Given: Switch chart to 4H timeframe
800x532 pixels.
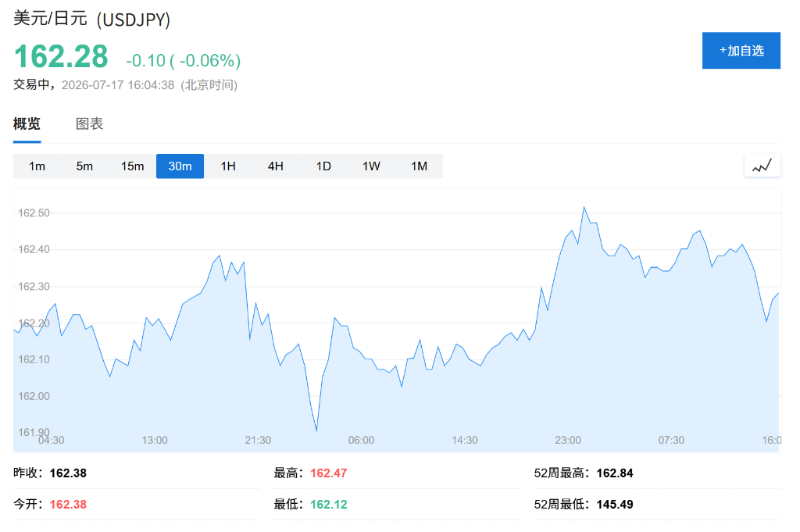Looking at the screenshot, I should (x=276, y=166).
